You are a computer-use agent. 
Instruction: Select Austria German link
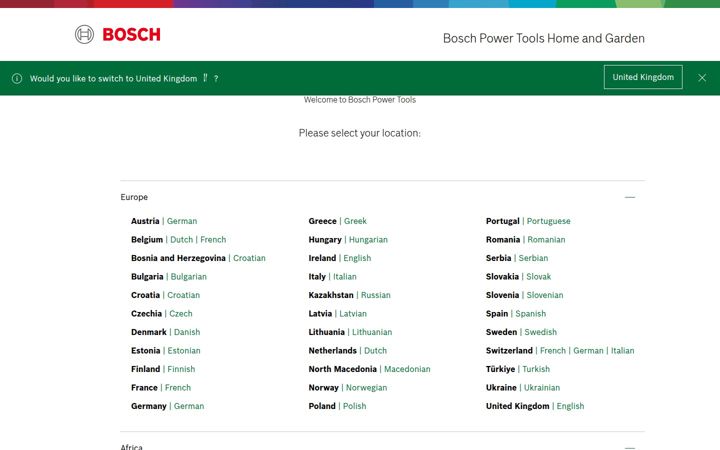click(x=182, y=221)
